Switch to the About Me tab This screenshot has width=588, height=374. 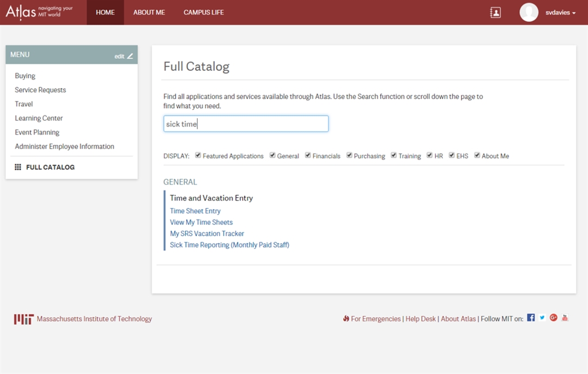point(149,13)
